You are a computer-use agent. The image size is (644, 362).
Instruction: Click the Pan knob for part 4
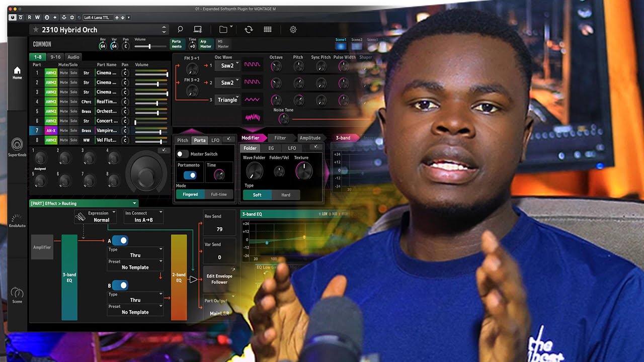125,102
